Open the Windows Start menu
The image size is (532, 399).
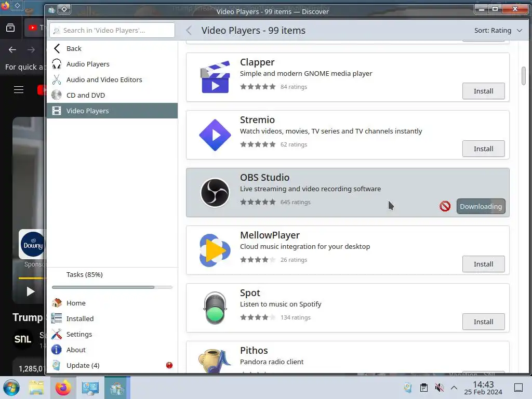[x=11, y=388]
